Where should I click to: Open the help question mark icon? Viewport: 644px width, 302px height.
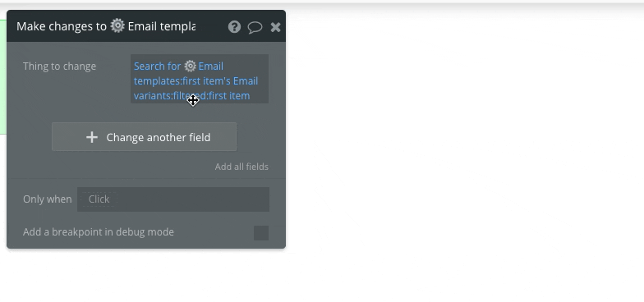coord(234,27)
